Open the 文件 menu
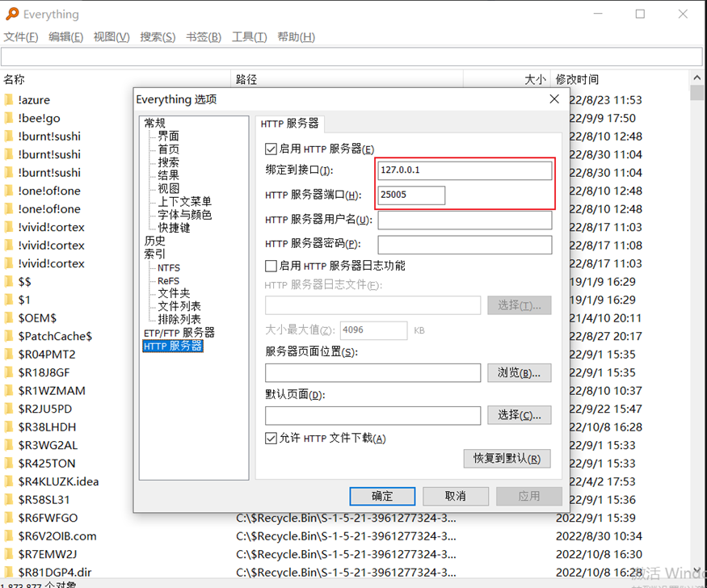Viewport: 707px width, 588px height. (21, 37)
